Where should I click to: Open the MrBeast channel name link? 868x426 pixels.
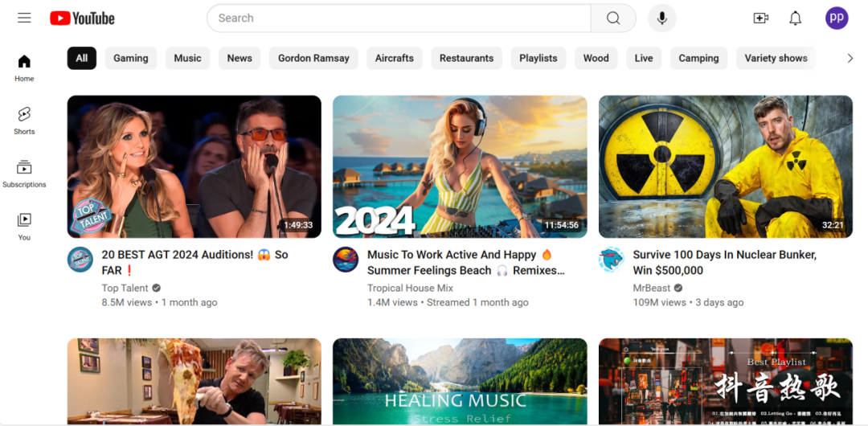pos(652,288)
